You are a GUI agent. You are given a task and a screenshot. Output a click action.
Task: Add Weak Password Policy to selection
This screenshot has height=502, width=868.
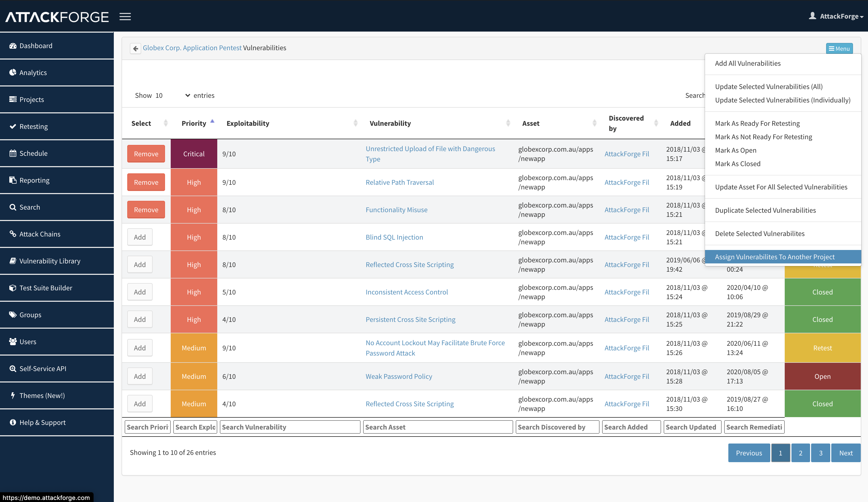pos(140,376)
